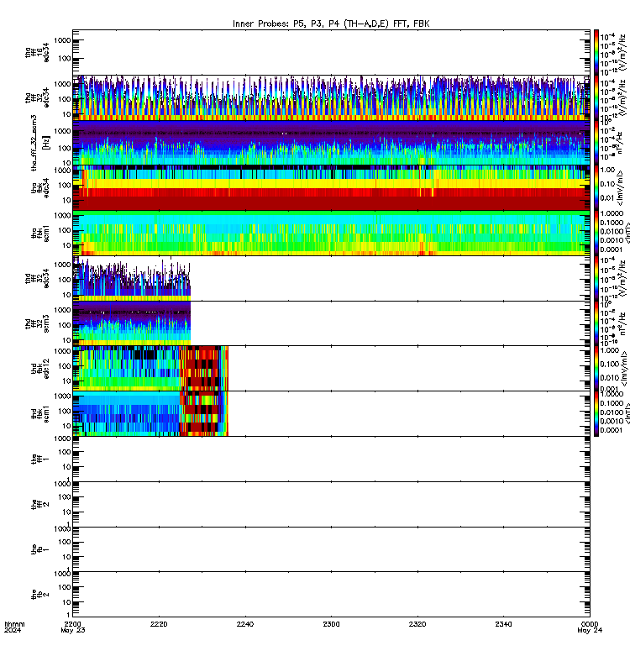Click the 'the fb 2' panel label
The image size is (630, 672).
[x=40, y=595]
